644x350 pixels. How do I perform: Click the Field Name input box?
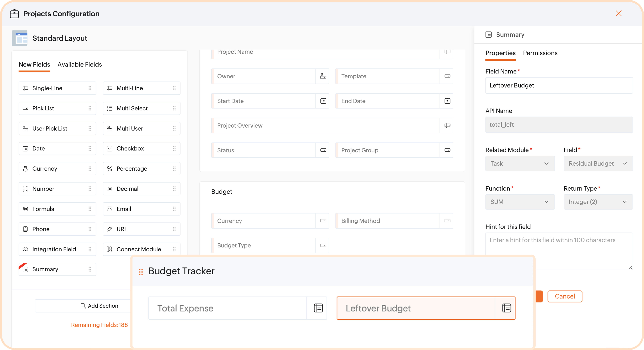pyautogui.click(x=559, y=85)
